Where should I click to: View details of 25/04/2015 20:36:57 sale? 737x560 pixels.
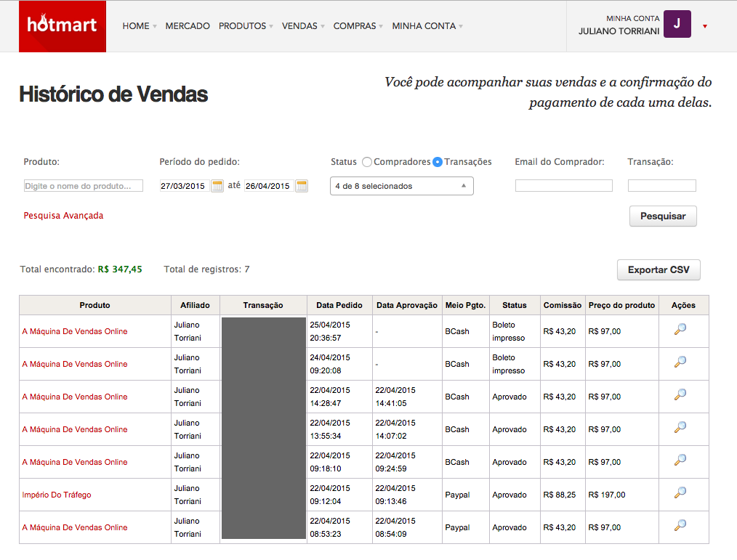pos(680,329)
